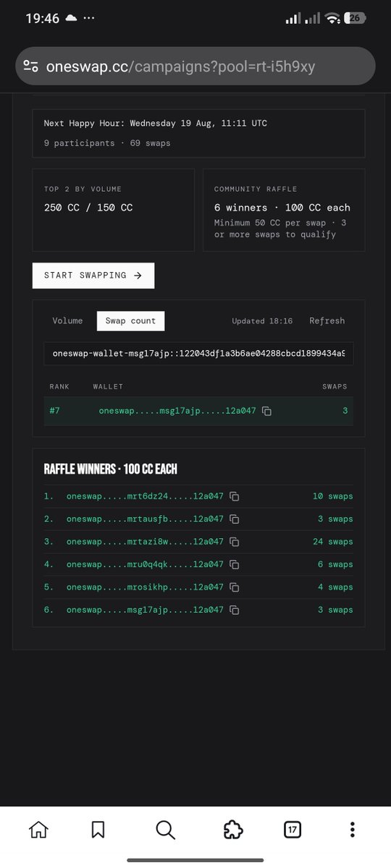Click the START SWAPPING button

point(93,276)
